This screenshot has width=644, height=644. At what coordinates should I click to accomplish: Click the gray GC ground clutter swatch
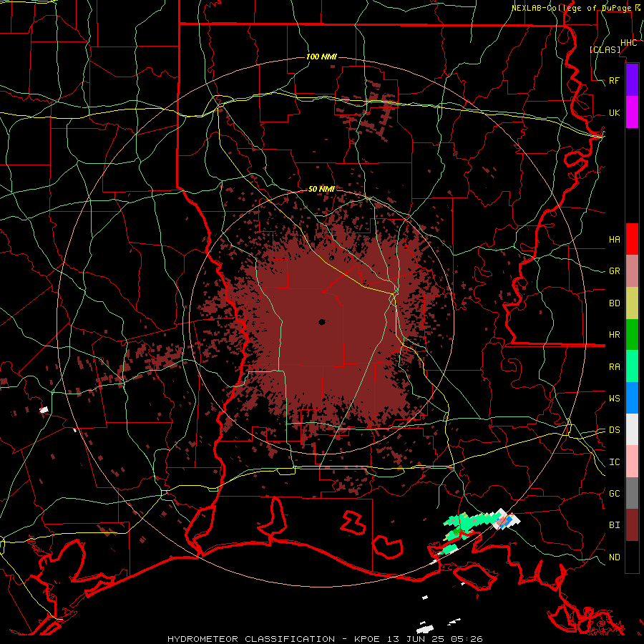632,493
